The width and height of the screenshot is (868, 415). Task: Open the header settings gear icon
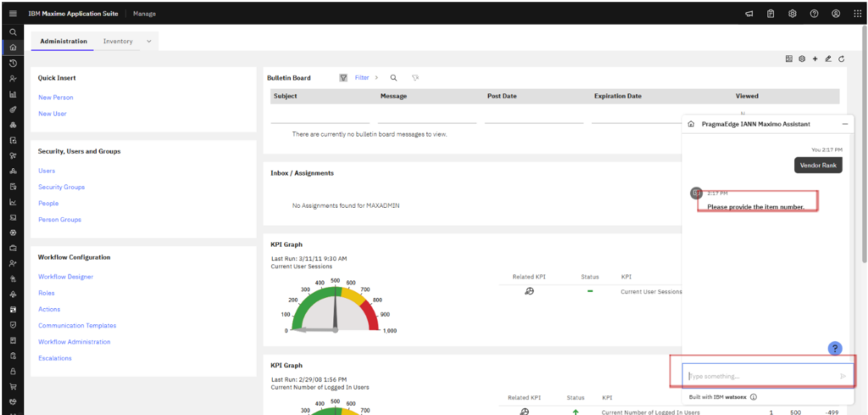(x=793, y=14)
